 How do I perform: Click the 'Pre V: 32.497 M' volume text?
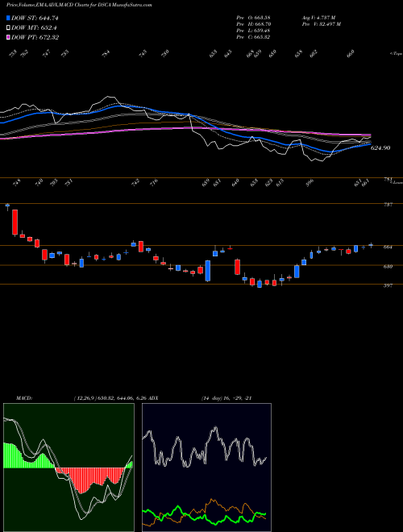pos(321,24)
